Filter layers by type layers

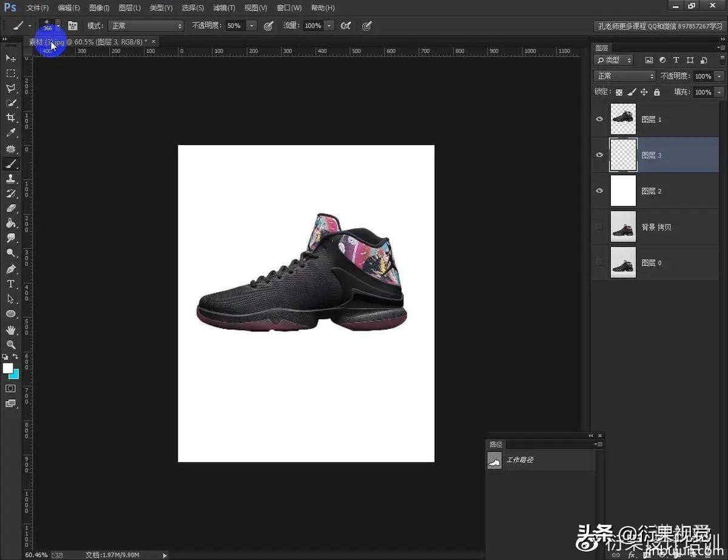(676, 60)
